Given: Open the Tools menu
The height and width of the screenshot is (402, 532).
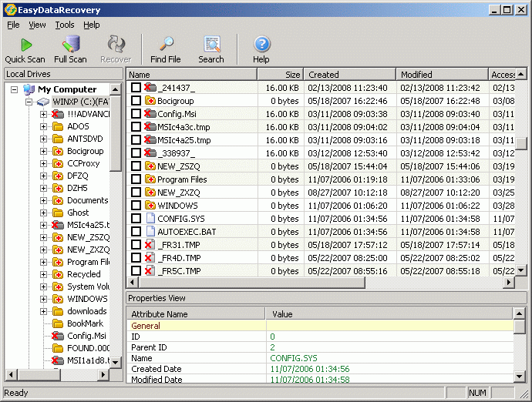Looking at the screenshot, I should (x=65, y=25).
